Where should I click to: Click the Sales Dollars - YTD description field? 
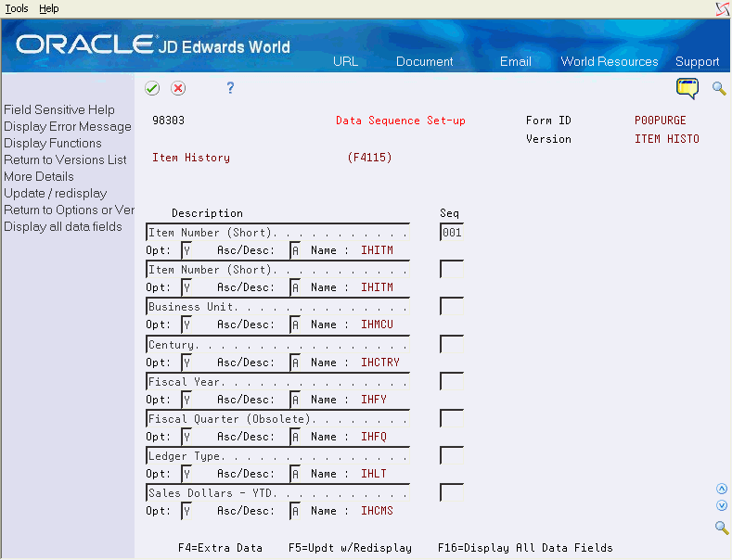point(277,492)
